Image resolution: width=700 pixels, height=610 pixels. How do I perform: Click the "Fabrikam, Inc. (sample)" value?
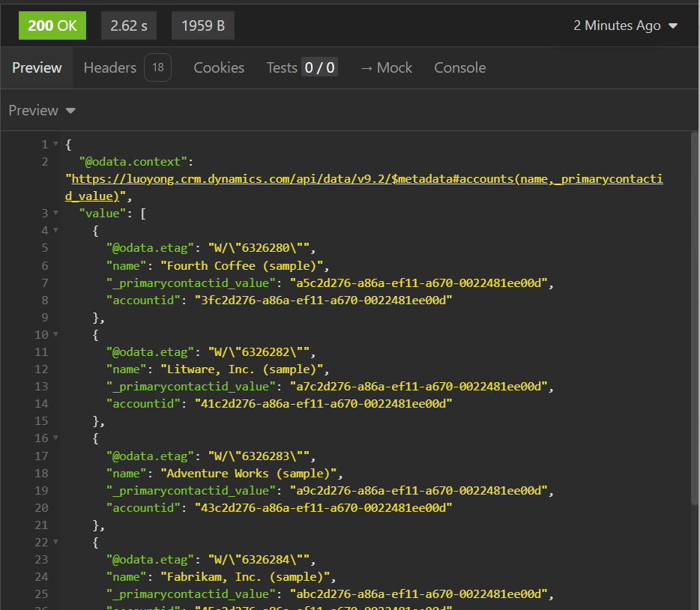tap(245, 577)
